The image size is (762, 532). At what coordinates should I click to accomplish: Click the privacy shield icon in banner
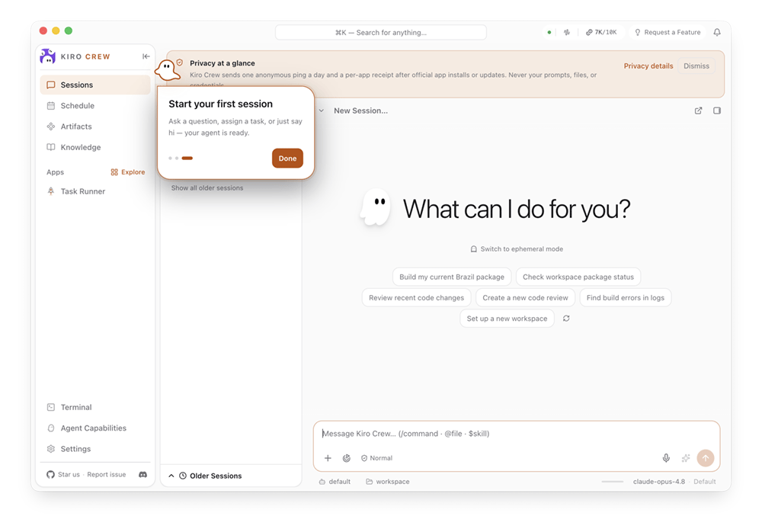pos(180,62)
